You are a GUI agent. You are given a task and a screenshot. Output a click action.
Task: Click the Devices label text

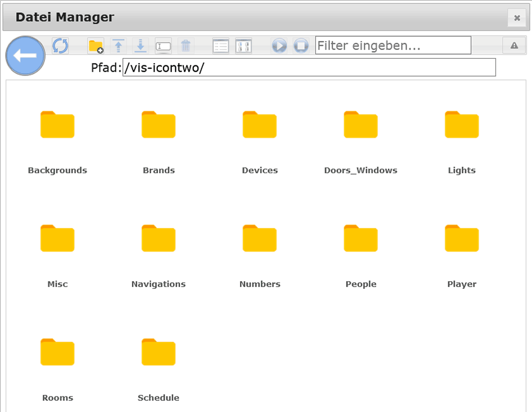(x=260, y=170)
